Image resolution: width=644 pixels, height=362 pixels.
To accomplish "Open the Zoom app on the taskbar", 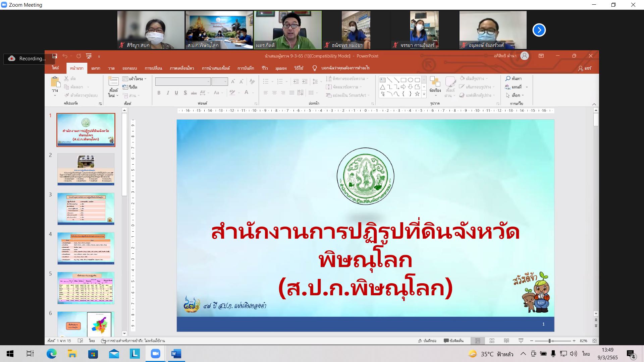I will (x=155, y=354).
